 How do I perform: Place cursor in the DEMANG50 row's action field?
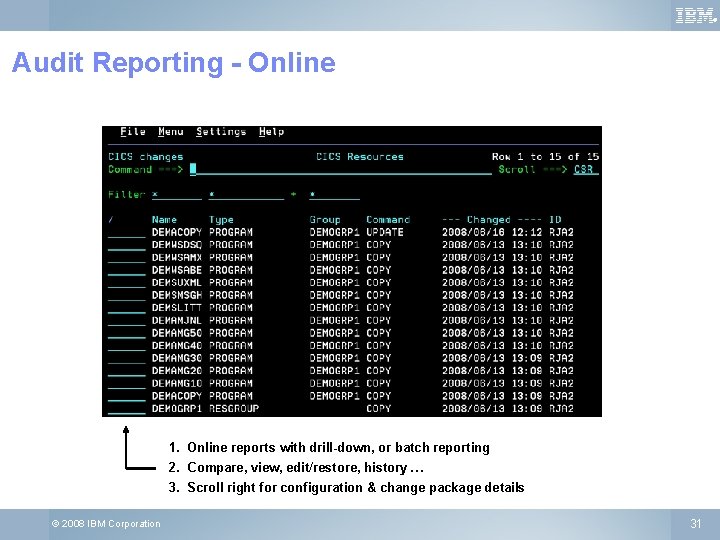pyautogui.click(x=127, y=333)
